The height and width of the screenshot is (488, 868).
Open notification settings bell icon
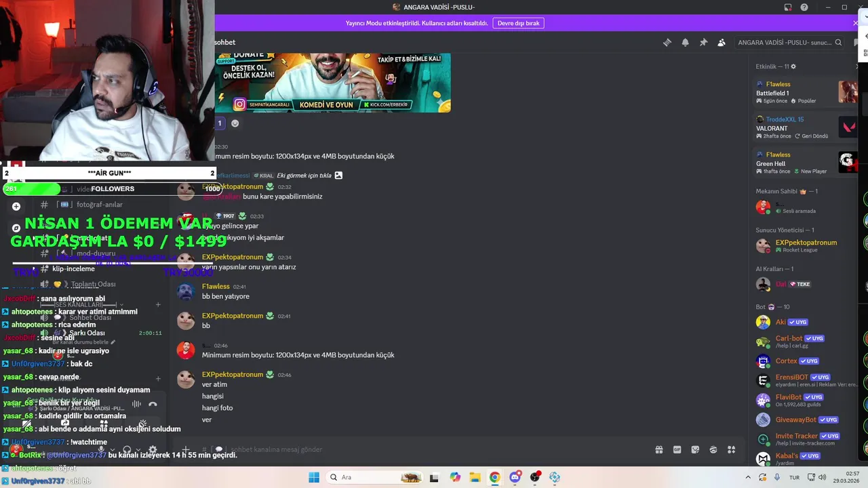tap(685, 42)
